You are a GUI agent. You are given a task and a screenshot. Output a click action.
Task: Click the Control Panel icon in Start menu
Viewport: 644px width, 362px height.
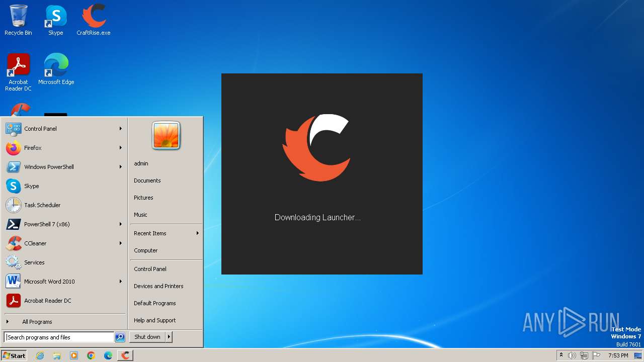pyautogui.click(x=13, y=129)
